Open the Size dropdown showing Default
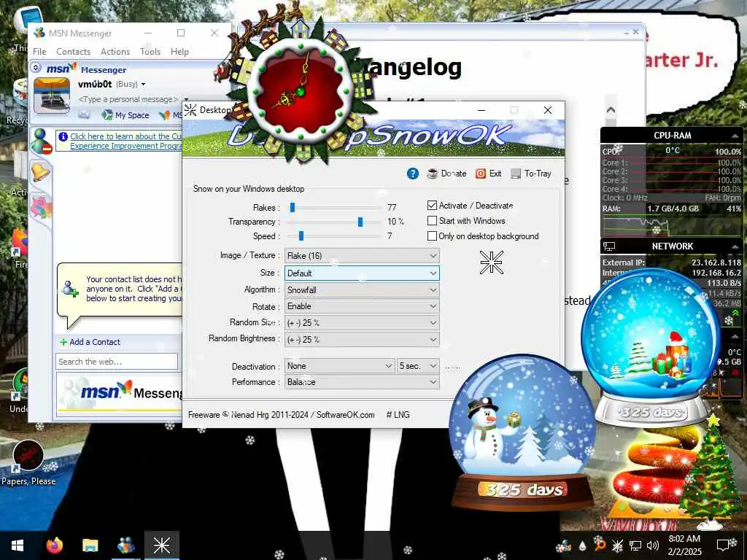The height and width of the screenshot is (560, 747). coord(362,273)
